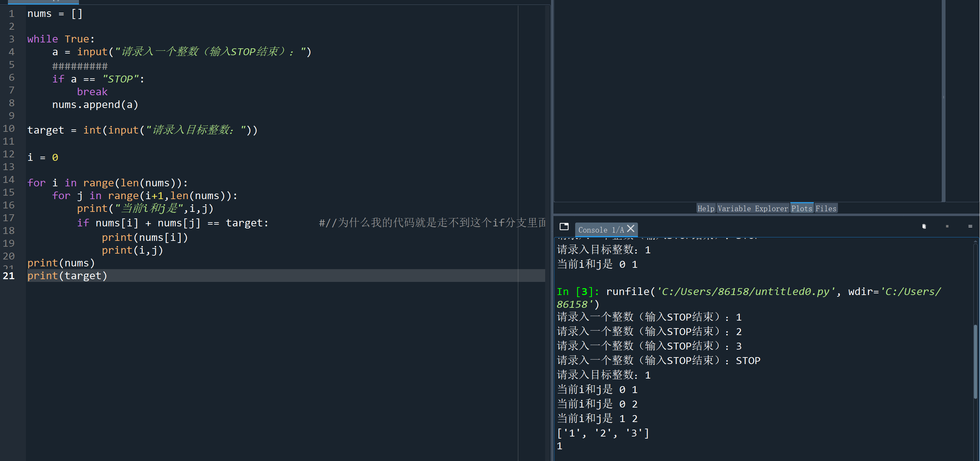Image resolution: width=980 pixels, height=461 pixels.
Task: Click the stop/interrupt kernel square icon
Action: (x=947, y=226)
